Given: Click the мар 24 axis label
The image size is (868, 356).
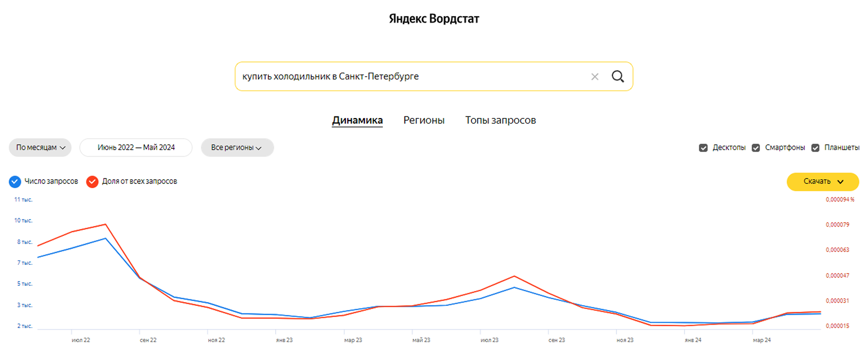Looking at the screenshot, I should point(762,340).
